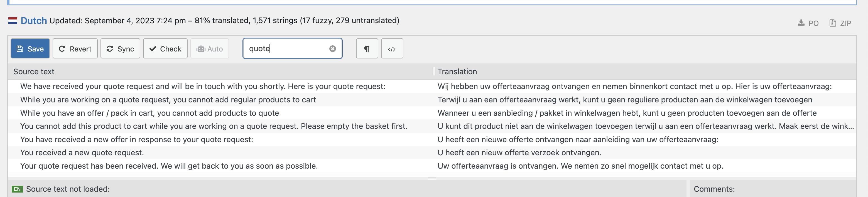This screenshot has height=197, width=868.
Task: Click translation 'Wij hebben uw offerteaanvraag ontvangen'
Action: (634, 86)
